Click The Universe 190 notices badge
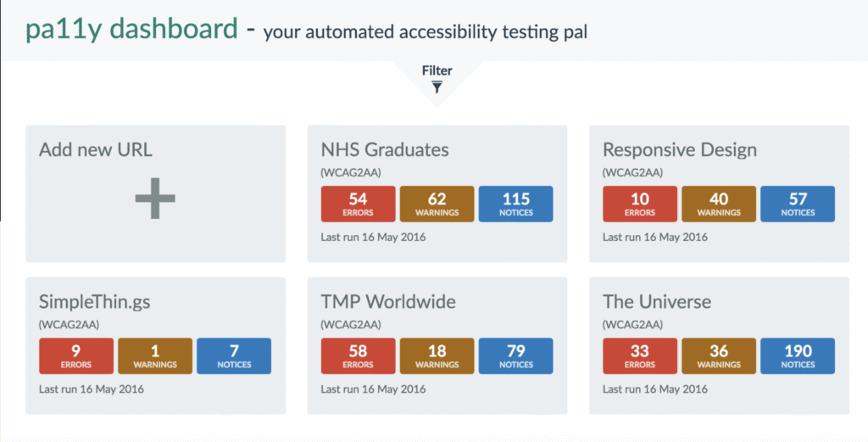The width and height of the screenshot is (868, 442). pyautogui.click(x=798, y=356)
